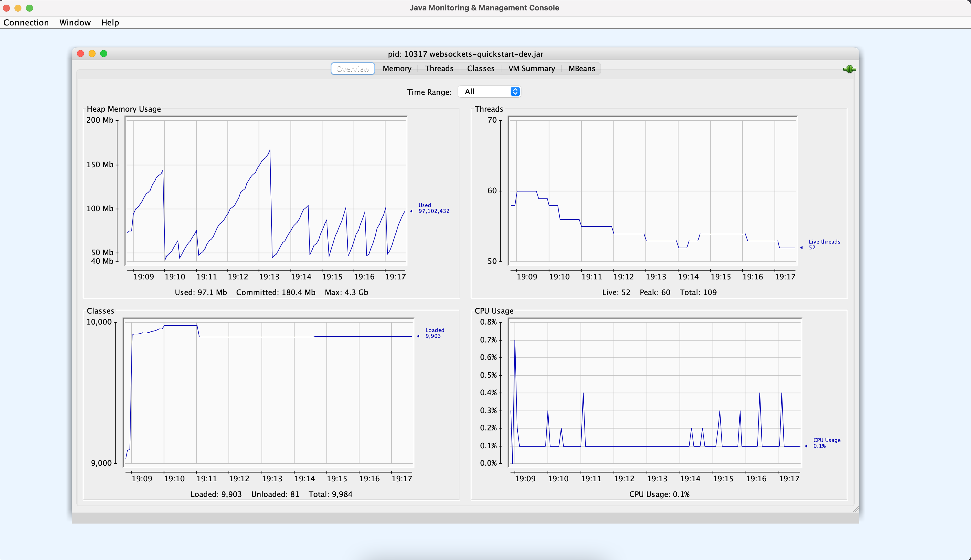Image resolution: width=971 pixels, height=560 pixels.
Task: Click the 'Unloaded: 81' classes text
Action: tap(275, 494)
